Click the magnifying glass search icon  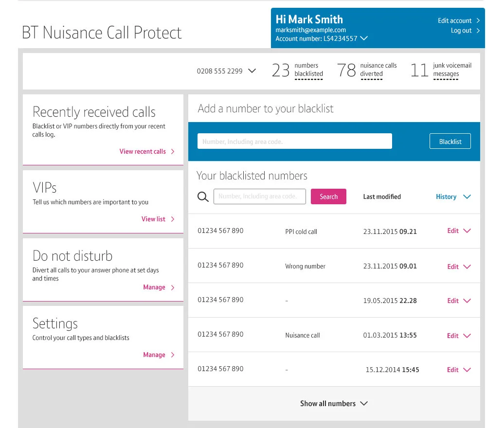click(203, 196)
